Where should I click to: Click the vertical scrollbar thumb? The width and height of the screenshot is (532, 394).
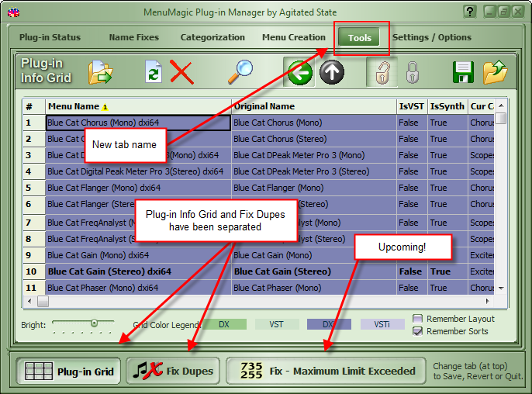tap(501, 119)
